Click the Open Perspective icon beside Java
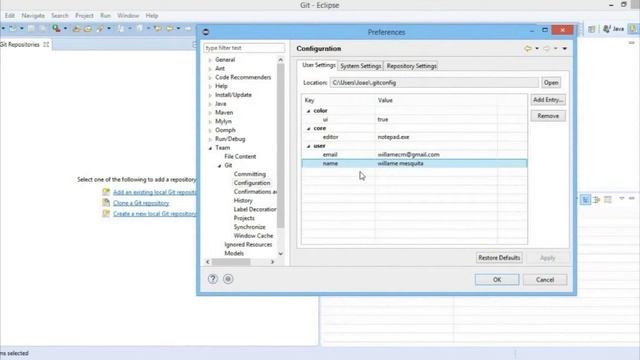 pos(592,29)
